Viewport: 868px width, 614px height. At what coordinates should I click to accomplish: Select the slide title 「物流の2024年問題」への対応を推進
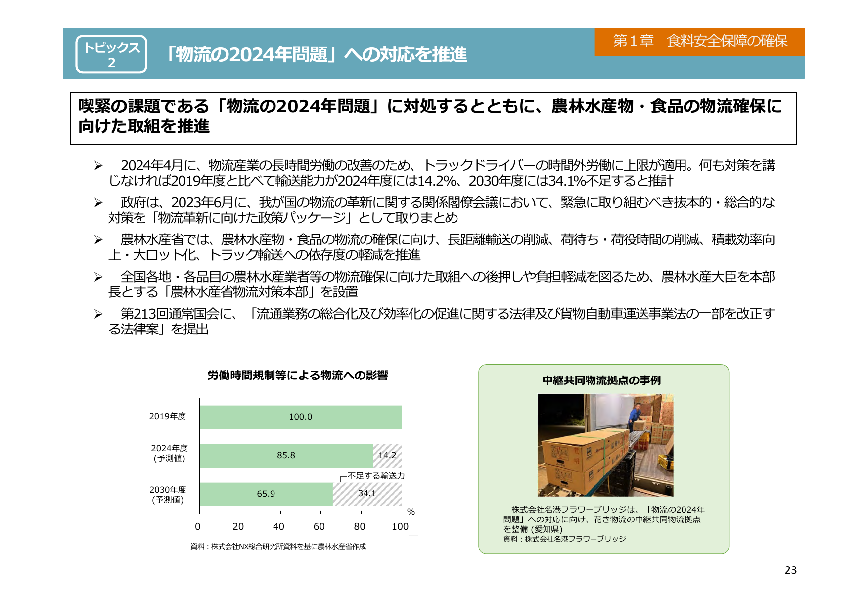point(317,54)
